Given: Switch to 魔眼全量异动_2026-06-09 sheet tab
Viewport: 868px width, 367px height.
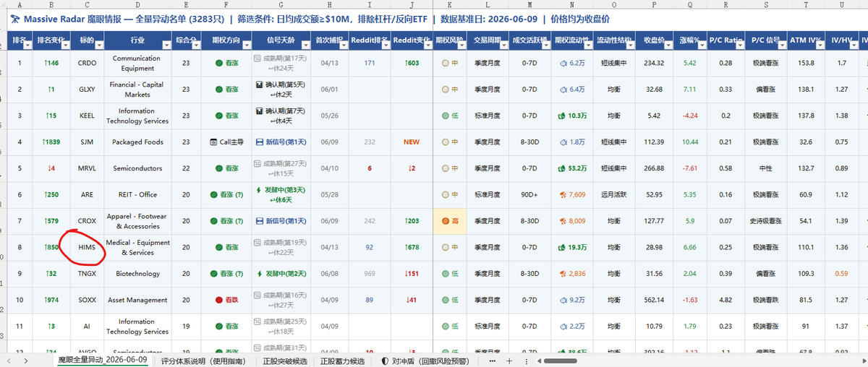Looking at the screenshot, I should (103, 360).
